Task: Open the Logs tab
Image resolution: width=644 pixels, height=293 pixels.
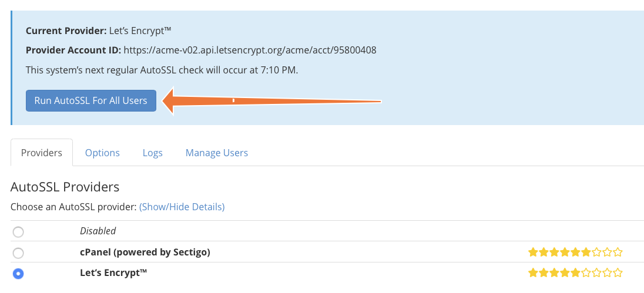Action: (x=152, y=153)
